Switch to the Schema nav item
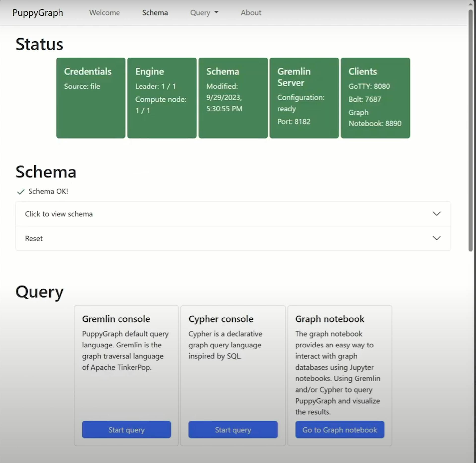 pyautogui.click(x=155, y=13)
